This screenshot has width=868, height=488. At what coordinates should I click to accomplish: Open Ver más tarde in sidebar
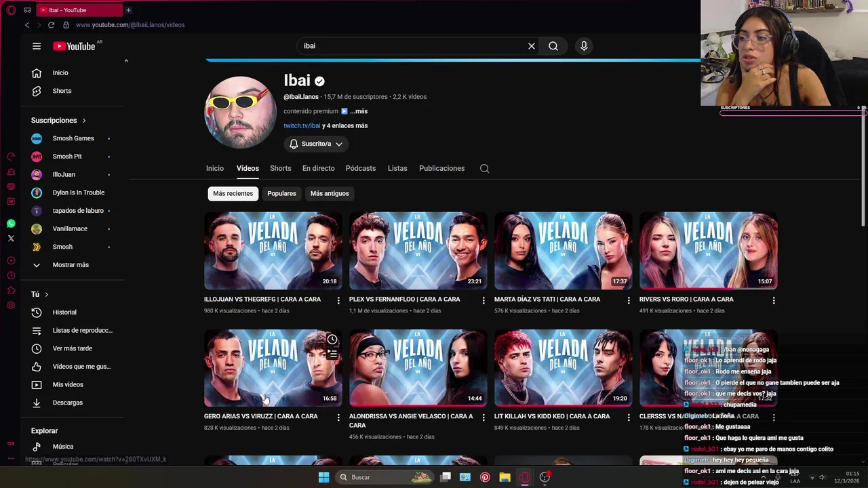[x=73, y=348]
